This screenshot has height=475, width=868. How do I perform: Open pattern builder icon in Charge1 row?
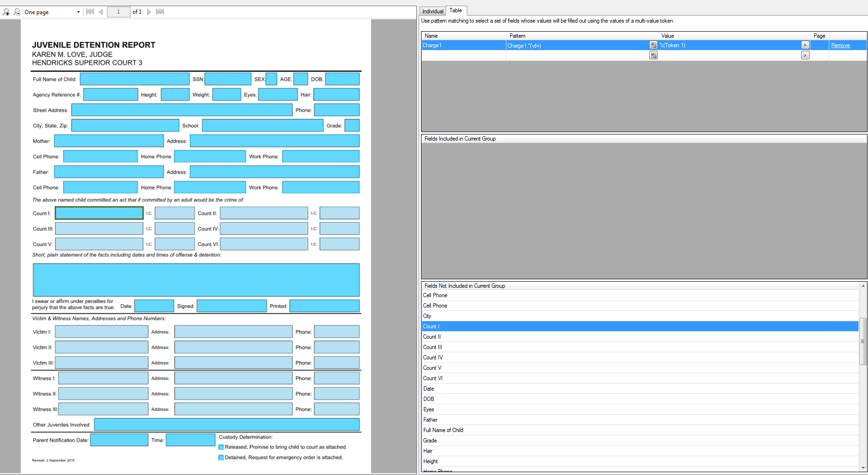[x=653, y=45]
